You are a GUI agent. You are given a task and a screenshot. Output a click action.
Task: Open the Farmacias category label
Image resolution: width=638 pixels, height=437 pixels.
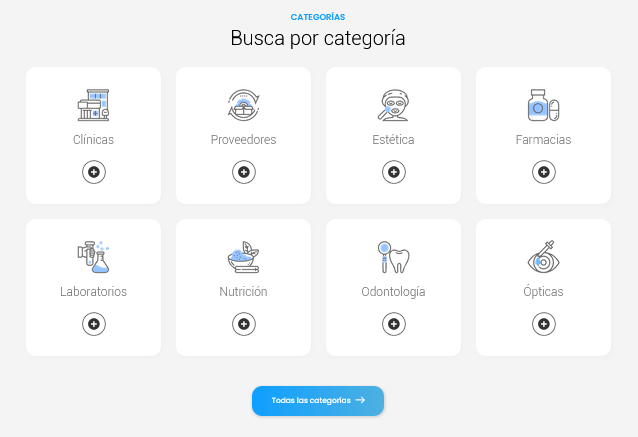coord(543,140)
